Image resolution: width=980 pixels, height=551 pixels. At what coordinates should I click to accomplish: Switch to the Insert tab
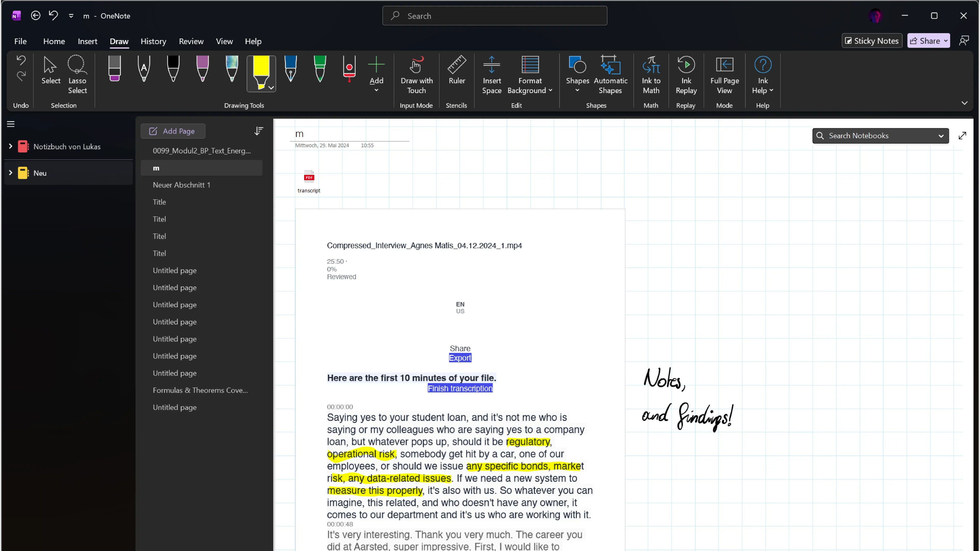point(88,41)
